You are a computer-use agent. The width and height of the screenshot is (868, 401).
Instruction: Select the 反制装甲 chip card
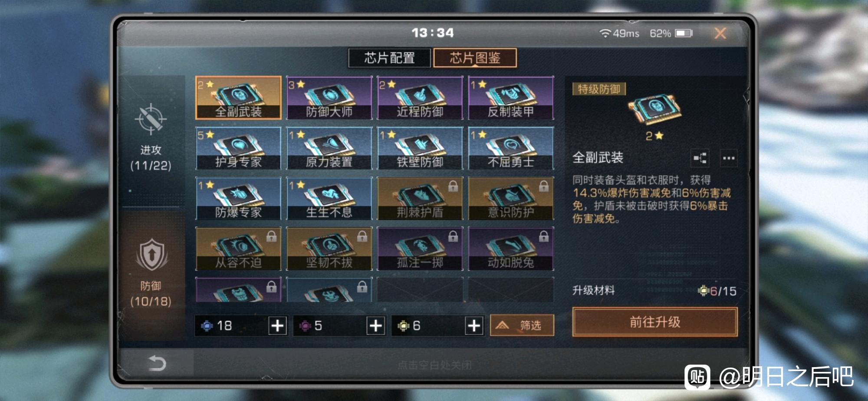[511, 98]
